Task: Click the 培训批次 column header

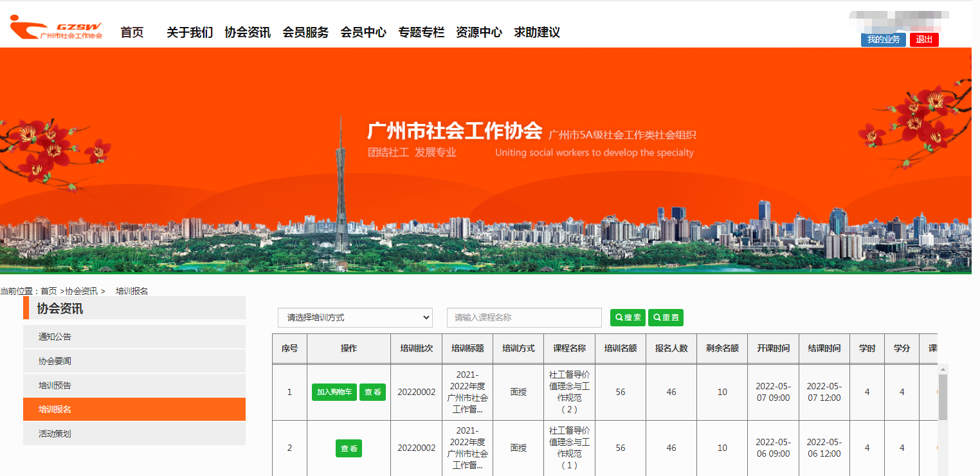Action: point(416,348)
